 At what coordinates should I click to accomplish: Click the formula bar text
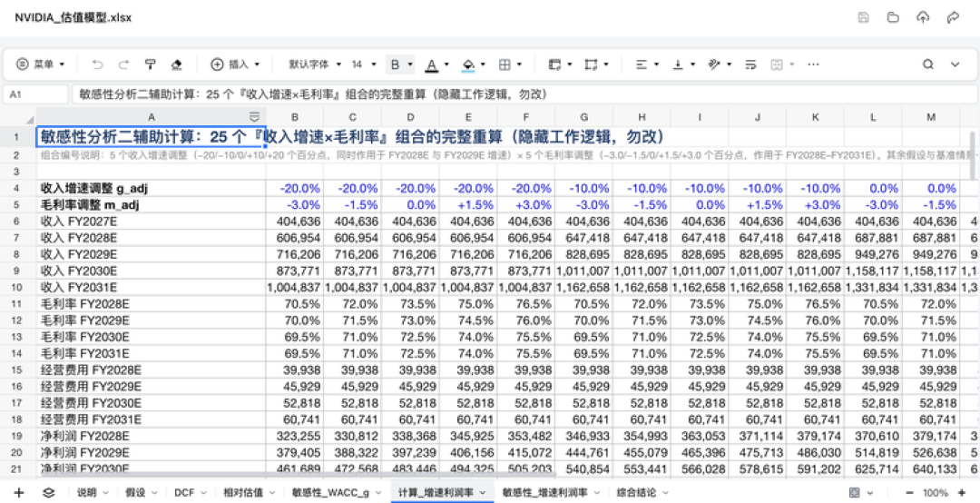pyautogui.click(x=313, y=94)
